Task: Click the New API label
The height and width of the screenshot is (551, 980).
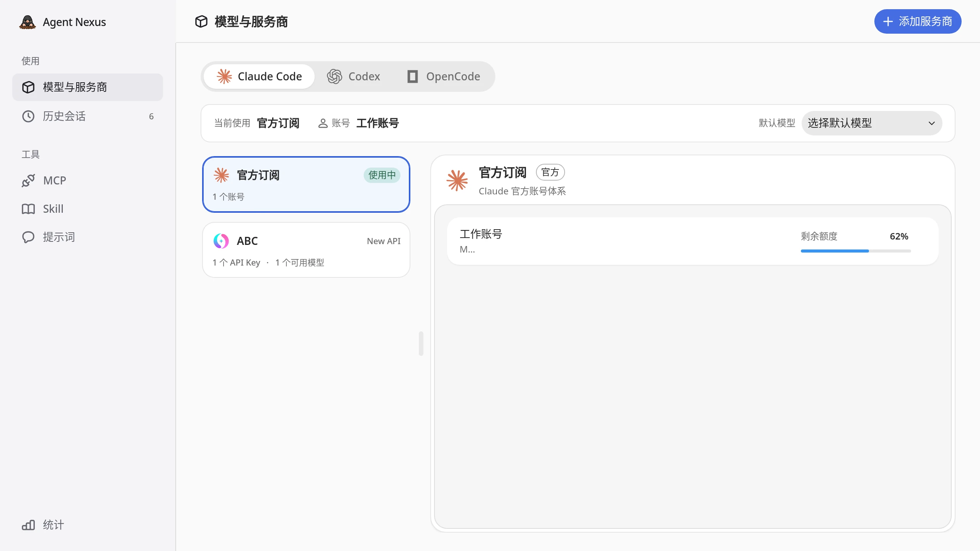Action: 384,241
